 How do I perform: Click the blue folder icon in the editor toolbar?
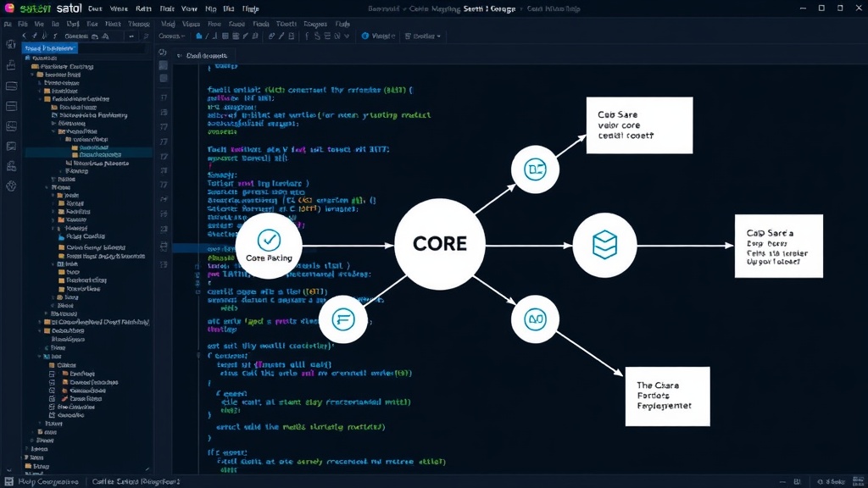(198, 36)
